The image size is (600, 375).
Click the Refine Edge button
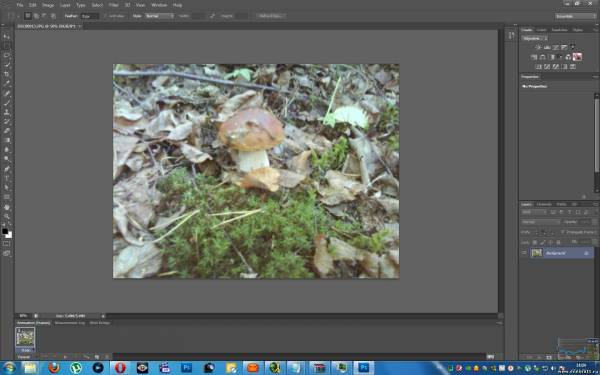(x=271, y=16)
